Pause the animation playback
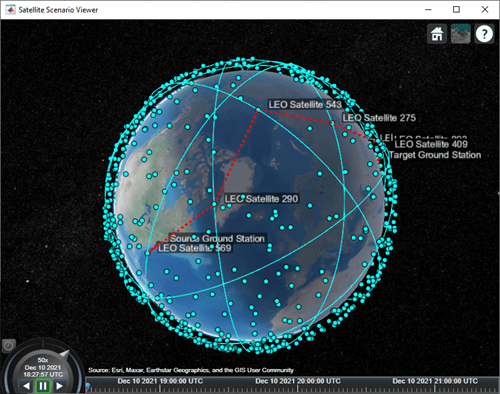Image resolution: width=500 pixels, height=394 pixels. [x=43, y=386]
